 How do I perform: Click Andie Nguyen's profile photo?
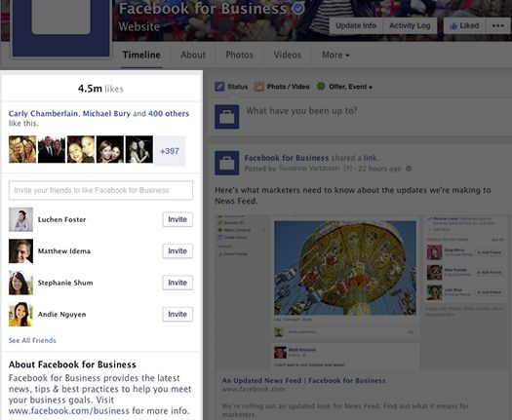(x=20, y=314)
